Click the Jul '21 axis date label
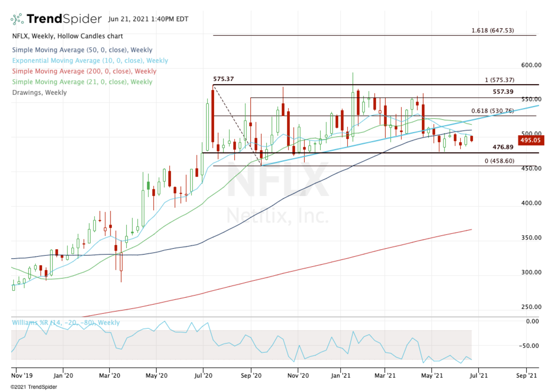Viewport: 555px width, 392px height. tap(479, 375)
